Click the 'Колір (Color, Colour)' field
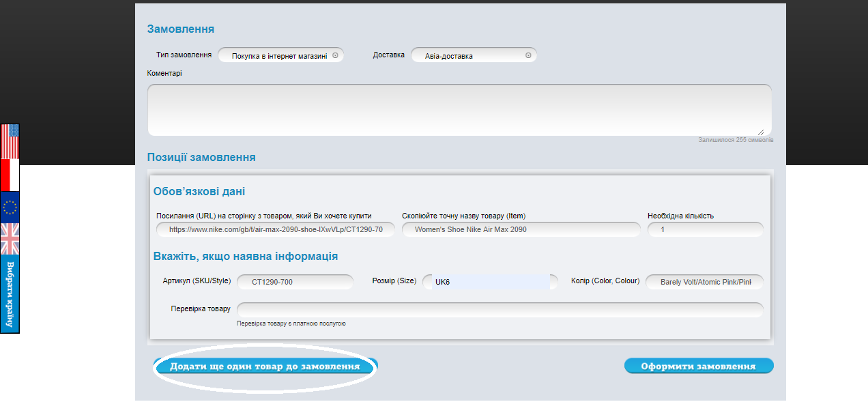This screenshot has width=868, height=417. click(704, 281)
